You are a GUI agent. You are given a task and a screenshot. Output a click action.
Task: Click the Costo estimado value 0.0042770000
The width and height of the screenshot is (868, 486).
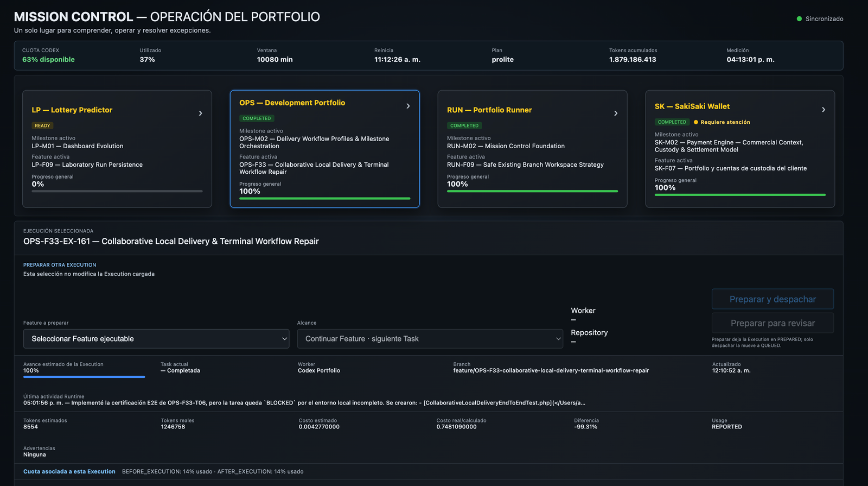click(x=319, y=427)
